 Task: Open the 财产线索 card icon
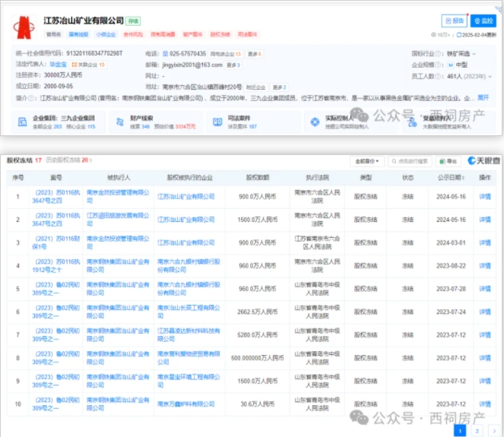[x=119, y=122]
